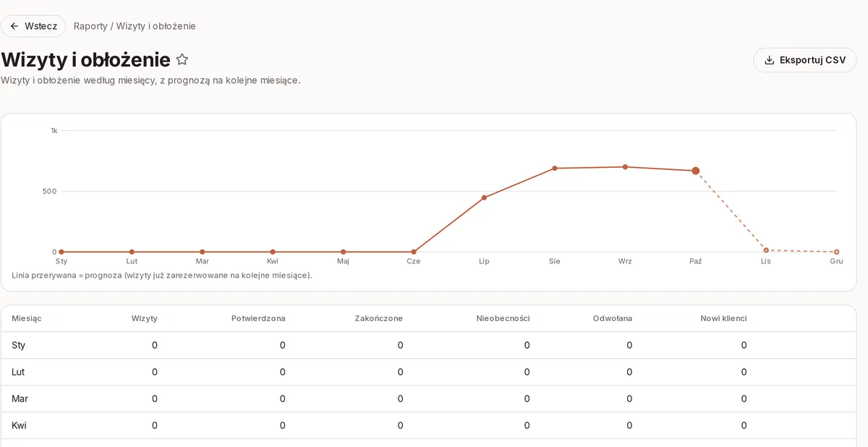Select the Paź data point on chart

(695, 171)
